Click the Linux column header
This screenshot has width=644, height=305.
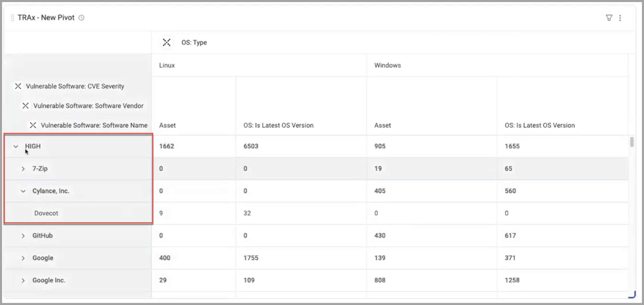(167, 65)
